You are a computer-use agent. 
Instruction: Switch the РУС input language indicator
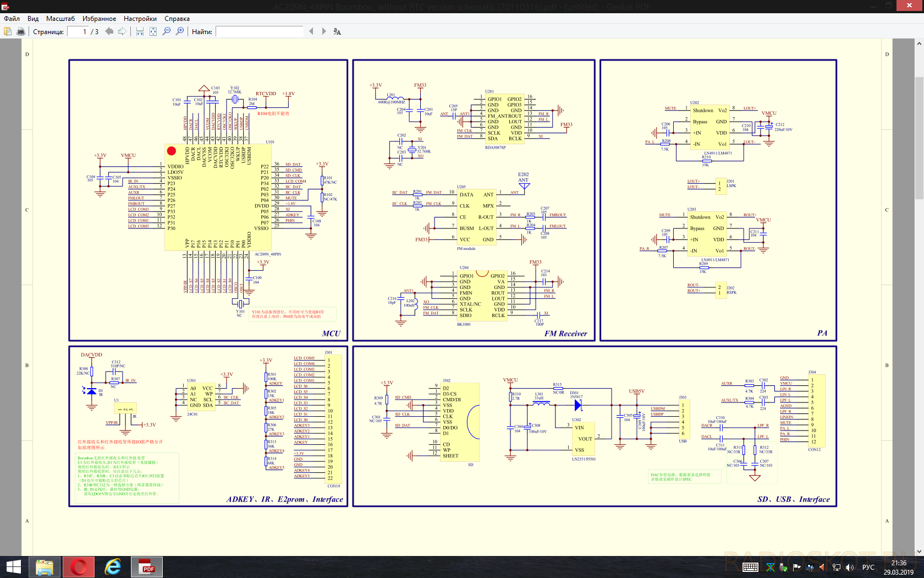pyautogui.click(x=868, y=568)
